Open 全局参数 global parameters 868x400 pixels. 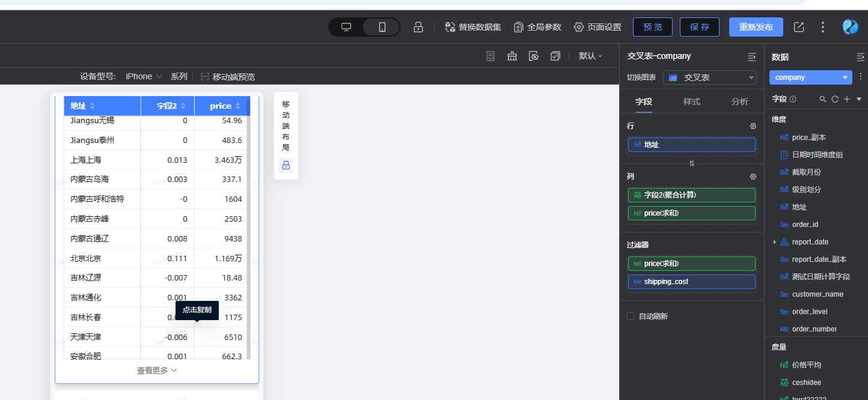pos(537,27)
